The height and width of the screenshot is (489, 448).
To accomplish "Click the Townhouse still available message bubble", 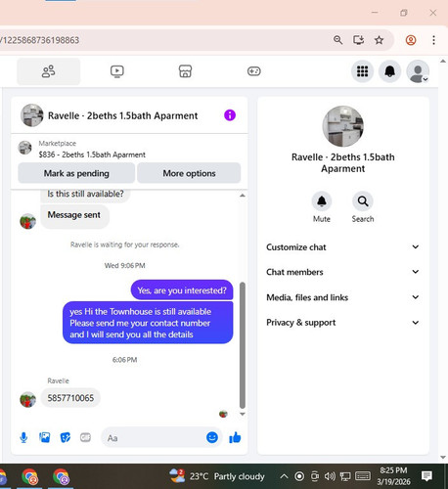I will (148, 323).
